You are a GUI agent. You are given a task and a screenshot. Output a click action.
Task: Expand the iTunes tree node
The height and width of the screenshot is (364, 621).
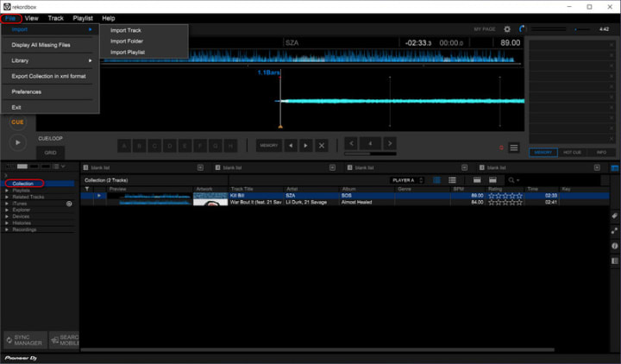point(7,204)
